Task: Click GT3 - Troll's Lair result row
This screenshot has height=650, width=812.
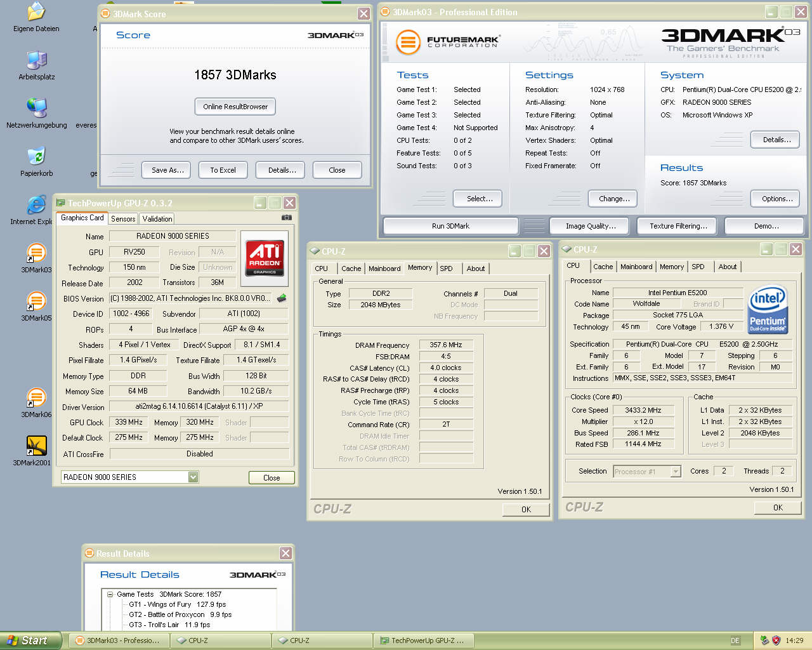Action: click(x=169, y=625)
